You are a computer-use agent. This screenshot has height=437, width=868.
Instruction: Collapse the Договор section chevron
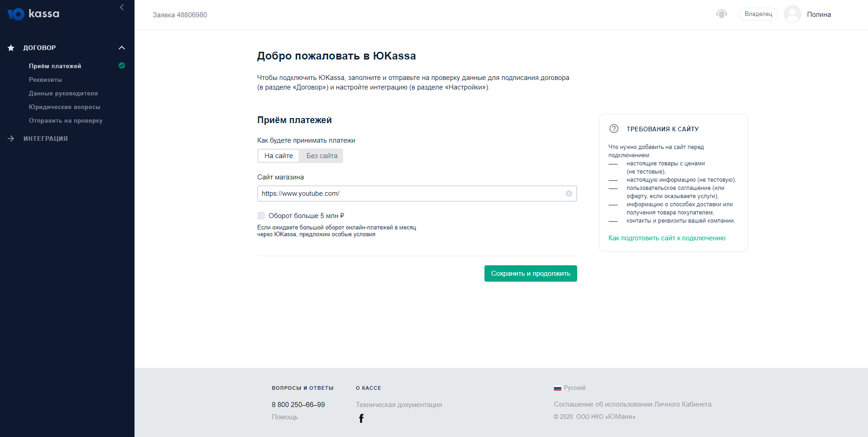click(x=122, y=48)
